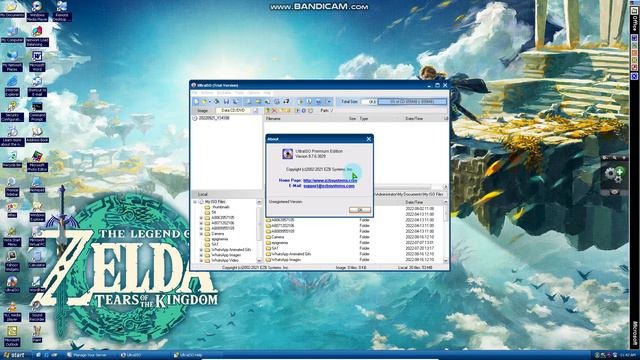Click the blue round icon in image toolbar

click(x=303, y=111)
